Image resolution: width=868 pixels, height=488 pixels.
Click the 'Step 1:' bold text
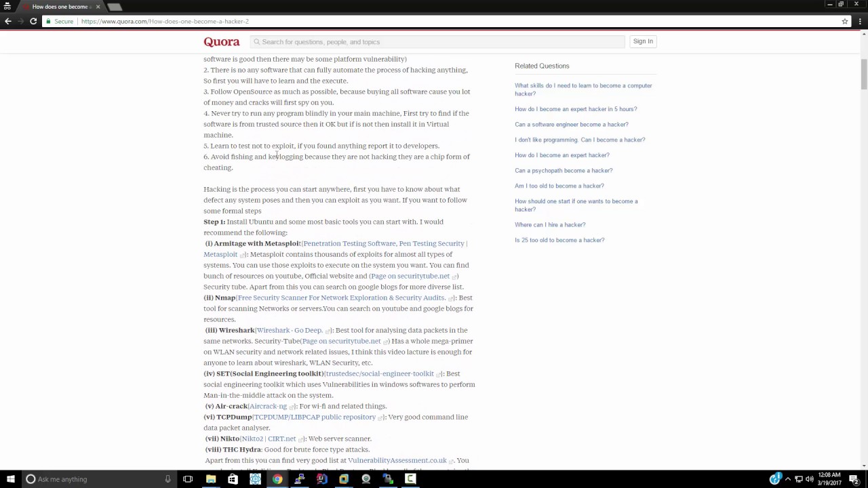pos(214,222)
